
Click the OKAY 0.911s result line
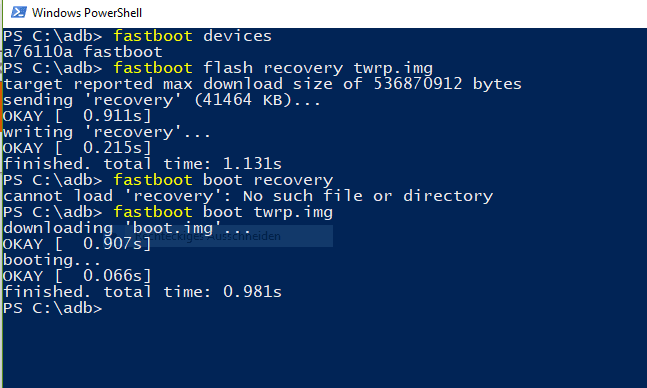(x=77, y=116)
